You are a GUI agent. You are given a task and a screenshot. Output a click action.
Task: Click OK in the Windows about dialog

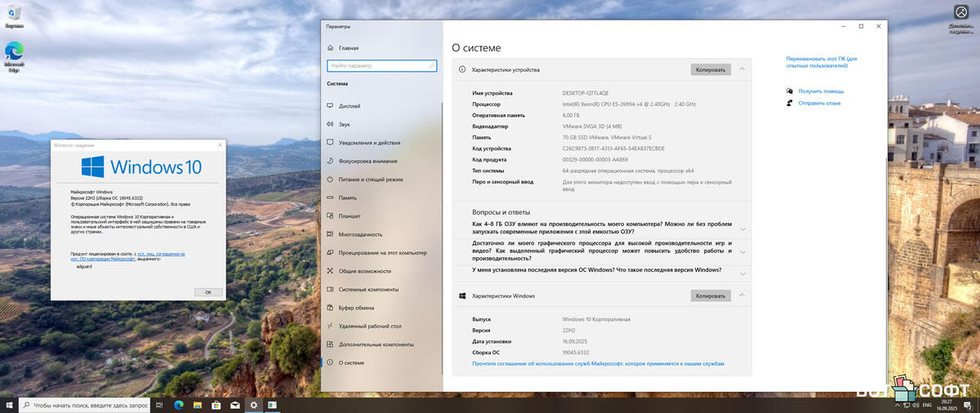click(208, 292)
